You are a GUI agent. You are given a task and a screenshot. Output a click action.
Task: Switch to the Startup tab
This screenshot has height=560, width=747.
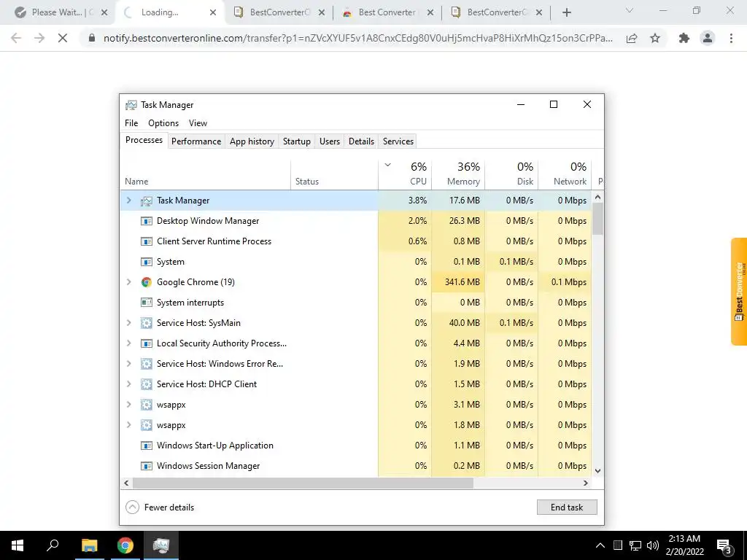296,141
